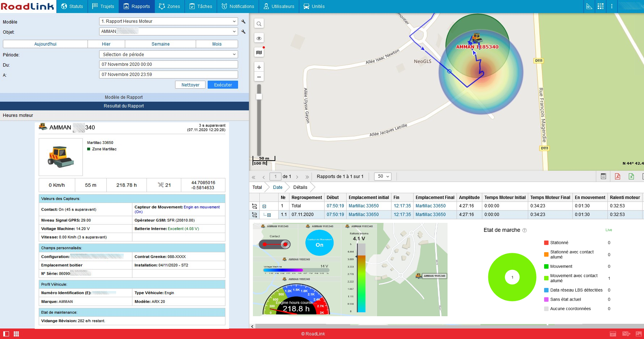Click the page number input box
Viewport: 644px width, 339px height.
pos(275,177)
